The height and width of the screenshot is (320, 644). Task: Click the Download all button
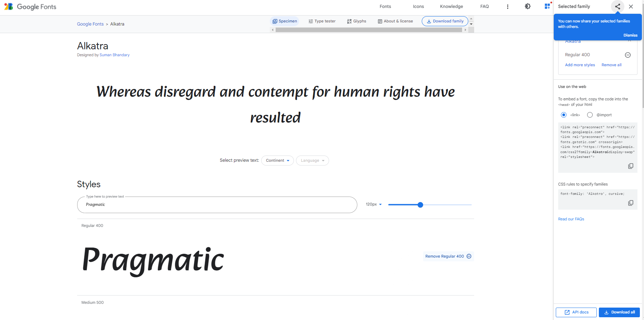pyautogui.click(x=619, y=312)
